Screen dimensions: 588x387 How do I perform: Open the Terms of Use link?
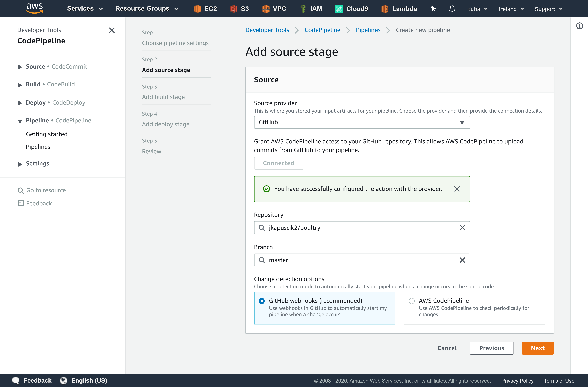click(x=559, y=381)
